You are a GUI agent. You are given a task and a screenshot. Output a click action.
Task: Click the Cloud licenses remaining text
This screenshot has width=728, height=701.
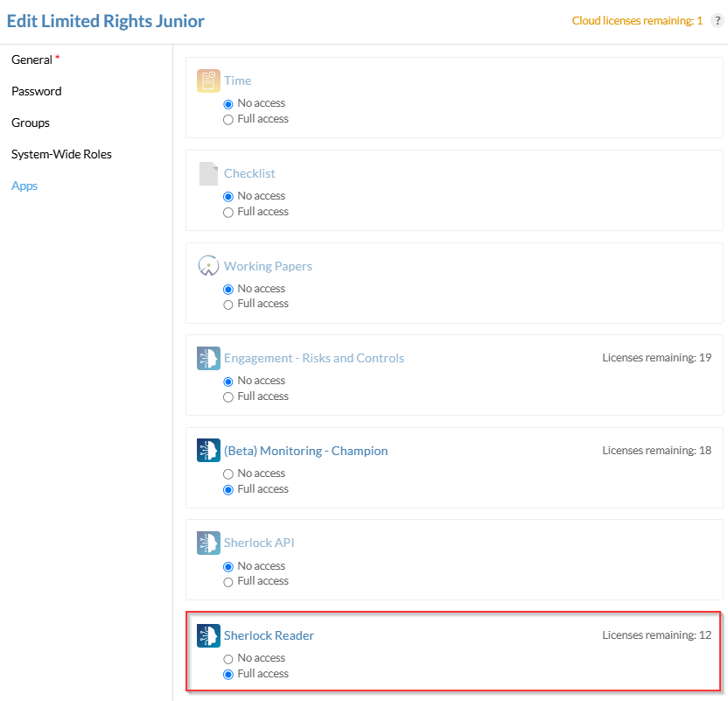pyautogui.click(x=637, y=21)
